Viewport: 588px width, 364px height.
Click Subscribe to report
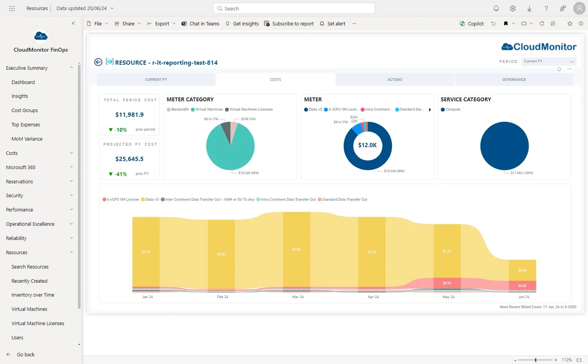(x=289, y=23)
